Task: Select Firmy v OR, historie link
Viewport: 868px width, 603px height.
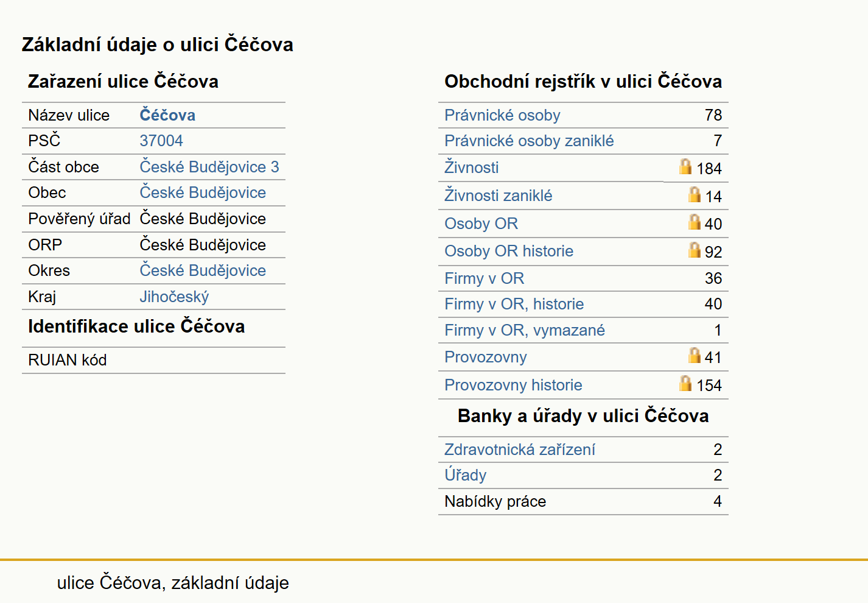Action: point(514,304)
